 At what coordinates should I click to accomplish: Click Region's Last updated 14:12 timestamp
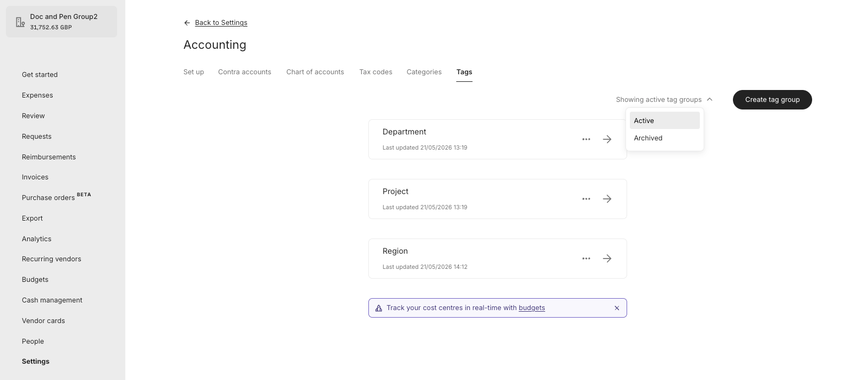point(425,267)
